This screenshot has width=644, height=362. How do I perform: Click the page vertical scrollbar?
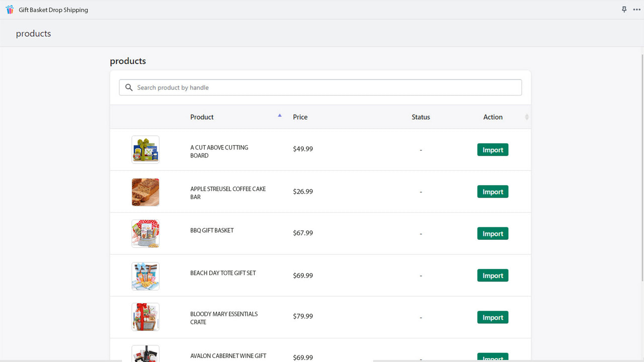click(x=642, y=168)
